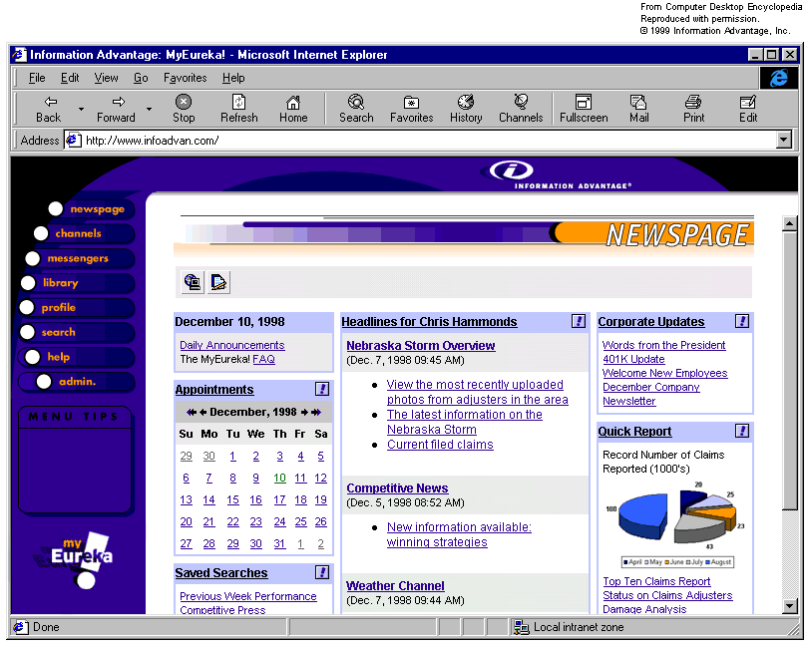Open the Current filed claims link

[x=440, y=445]
